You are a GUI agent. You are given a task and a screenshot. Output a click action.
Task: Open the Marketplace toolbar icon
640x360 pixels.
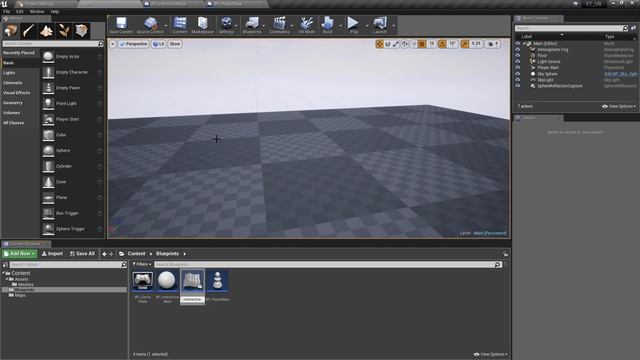[x=202, y=23]
